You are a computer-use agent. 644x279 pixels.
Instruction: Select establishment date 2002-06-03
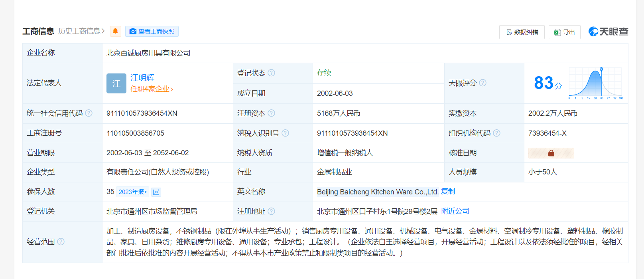(x=335, y=93)
